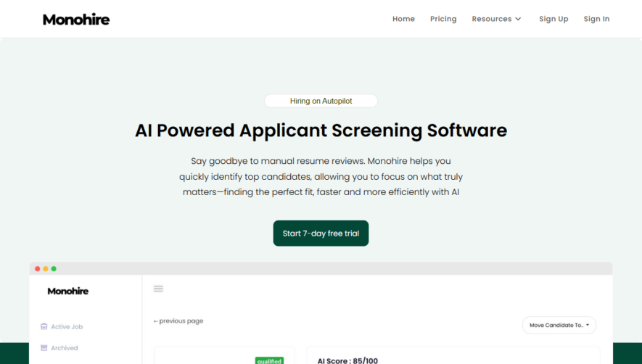
Task: Open the Pricing page from navigation
Action: [x=443, y=19]
